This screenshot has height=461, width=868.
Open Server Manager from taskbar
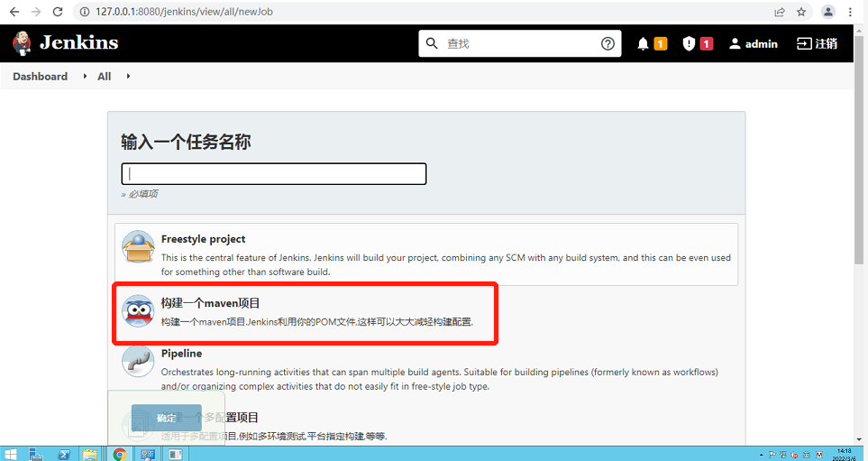tap(36, 455)
